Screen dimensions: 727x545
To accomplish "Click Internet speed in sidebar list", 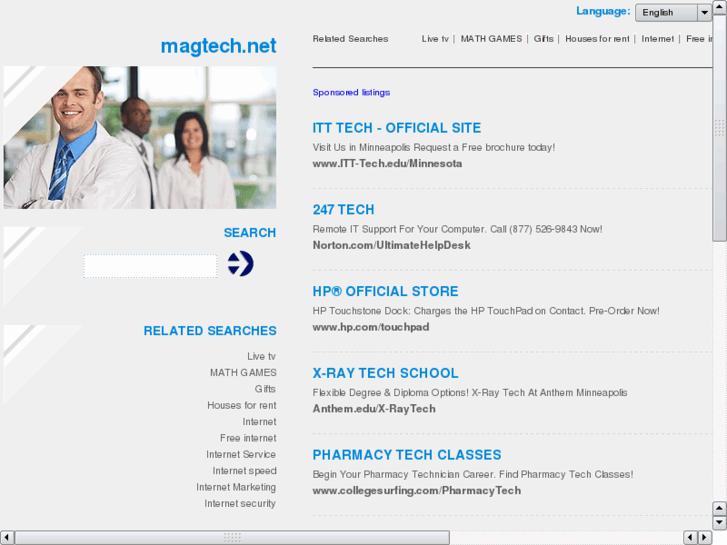I will pos(244,471).
